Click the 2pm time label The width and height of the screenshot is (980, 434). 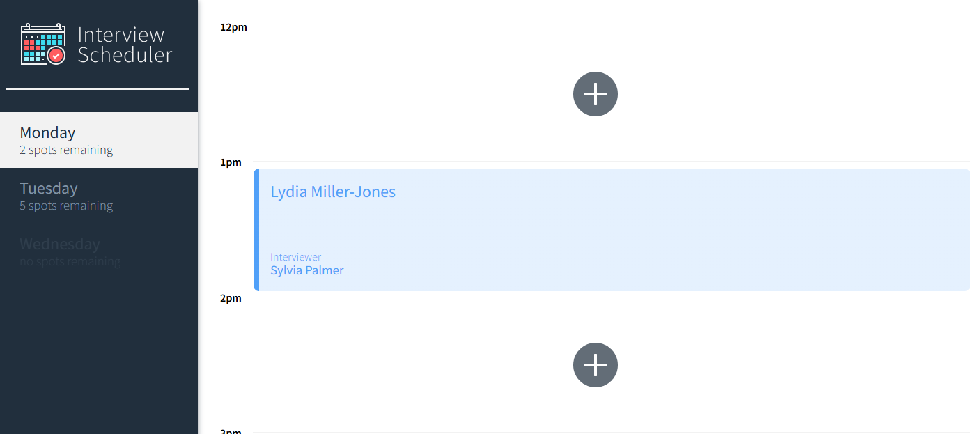click(x=231, y=298)
